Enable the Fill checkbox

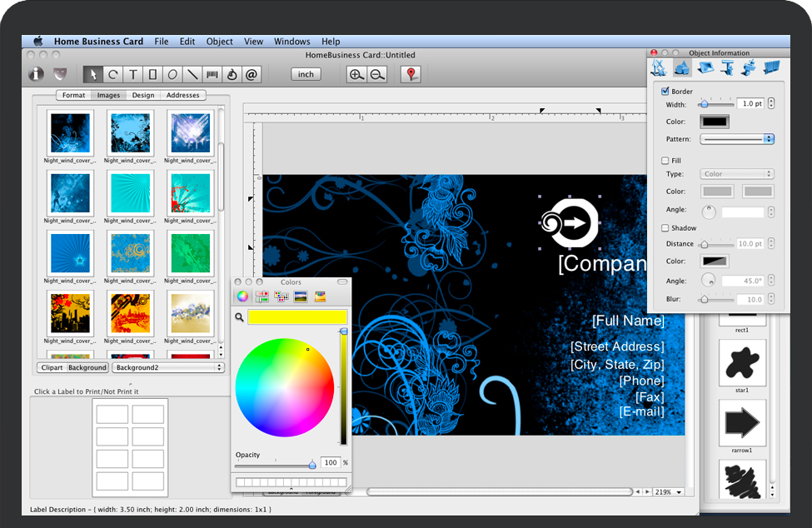(x=665, y=161)
